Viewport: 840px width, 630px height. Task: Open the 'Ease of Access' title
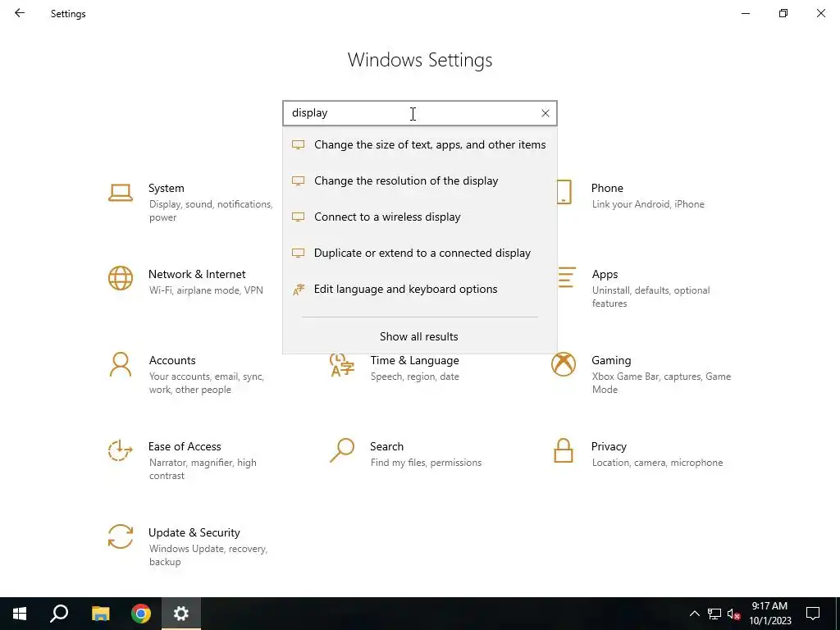pyautogui.click(x=185, y=447)
